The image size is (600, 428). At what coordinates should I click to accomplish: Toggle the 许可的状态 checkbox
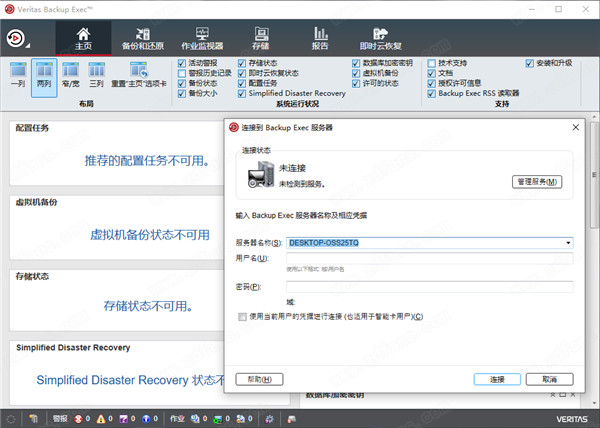pyautogui.click(x=356, y=83)
